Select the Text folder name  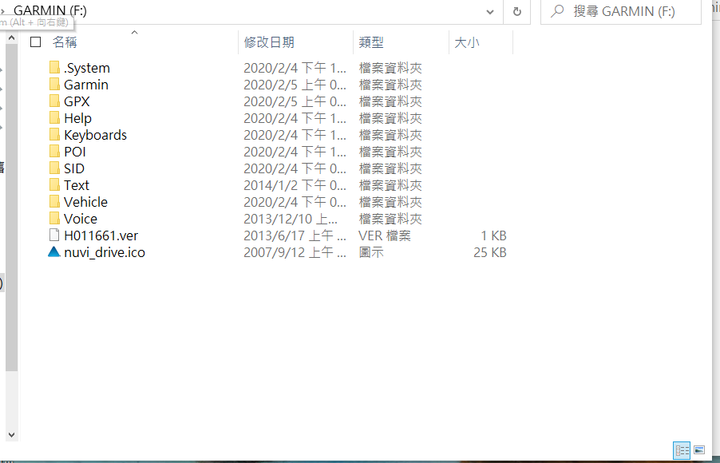coord(76,185)
